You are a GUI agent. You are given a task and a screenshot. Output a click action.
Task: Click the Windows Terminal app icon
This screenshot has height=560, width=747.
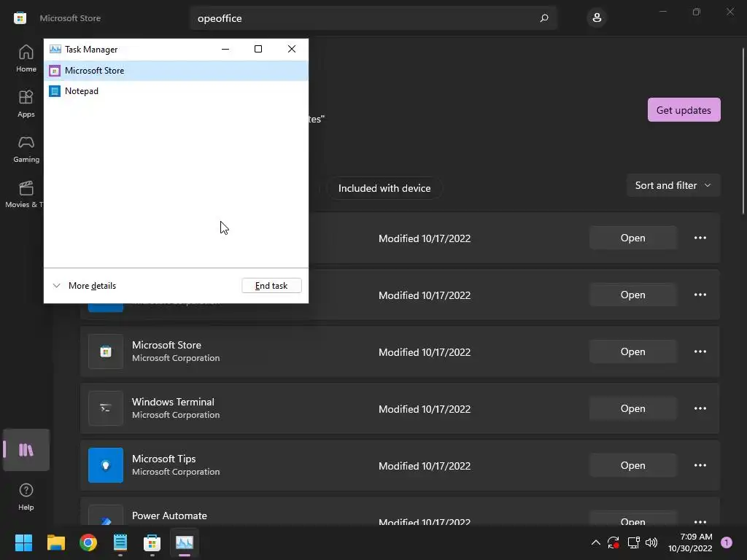106,408
